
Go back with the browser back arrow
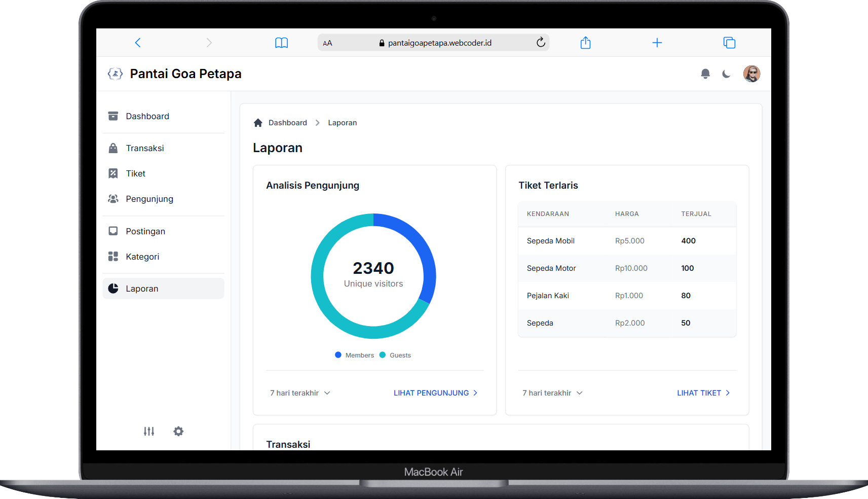137,43
